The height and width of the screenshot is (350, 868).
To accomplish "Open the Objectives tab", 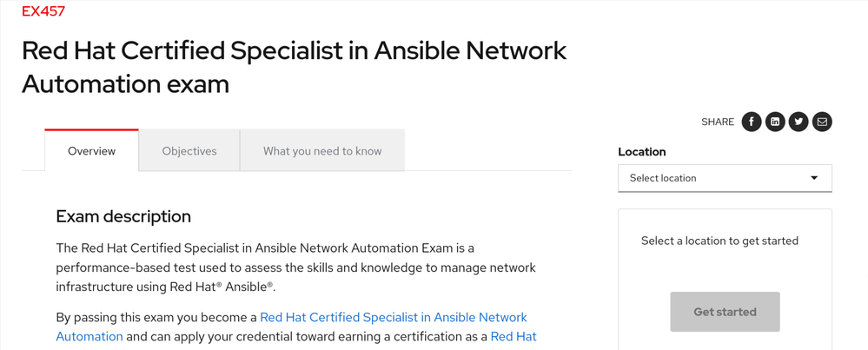I will (189, 151).
